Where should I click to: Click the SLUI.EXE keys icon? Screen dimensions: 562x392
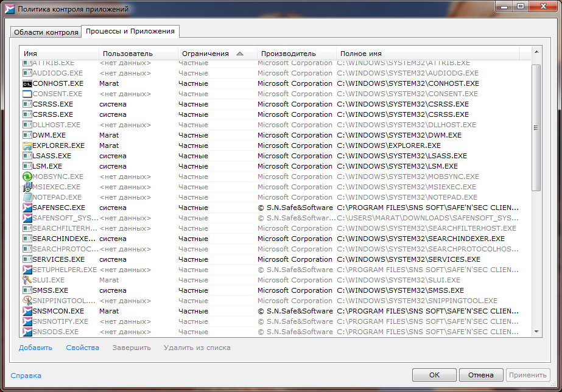coord(27,280)
